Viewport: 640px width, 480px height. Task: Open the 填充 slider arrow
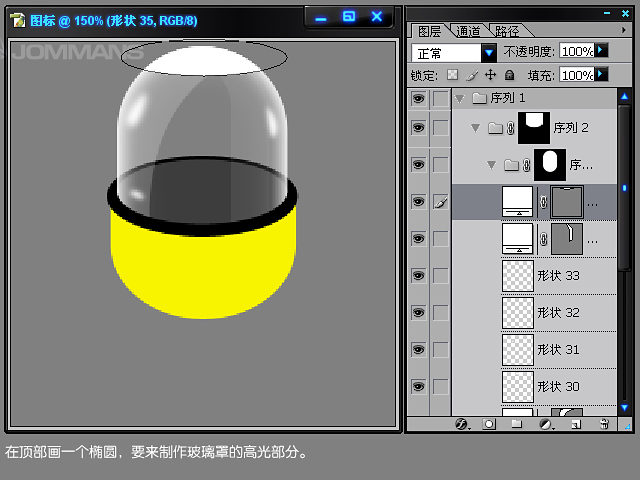[x=601, y=75]
